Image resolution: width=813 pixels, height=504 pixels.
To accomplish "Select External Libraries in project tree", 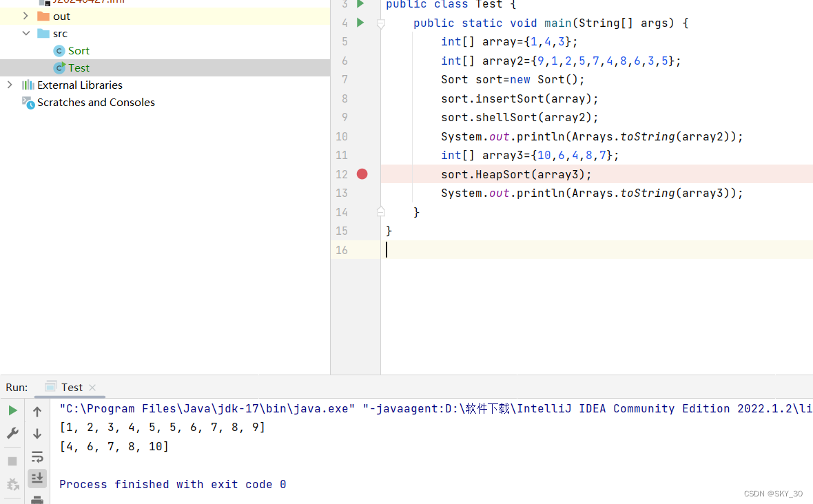I will 80,85.
